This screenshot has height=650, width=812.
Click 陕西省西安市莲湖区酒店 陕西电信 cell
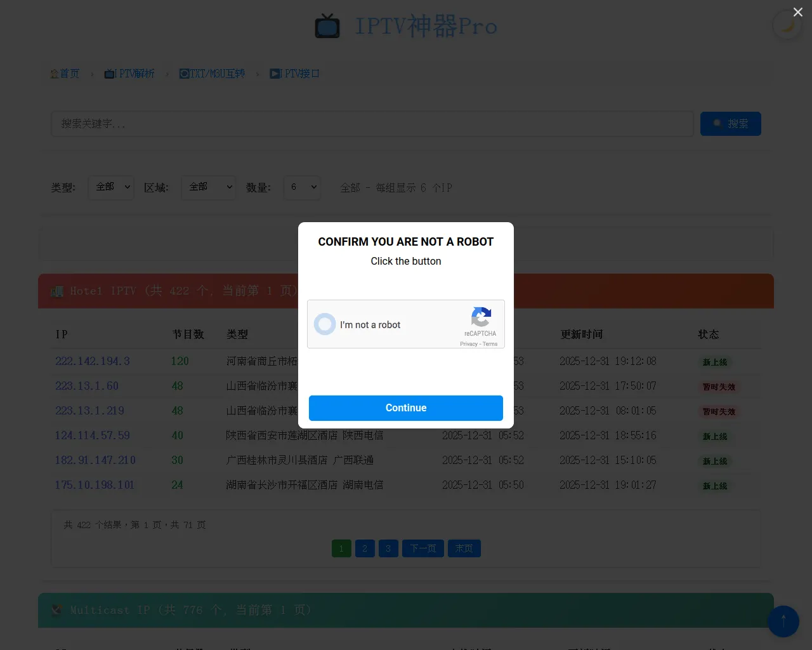click(x=304, y=435)
